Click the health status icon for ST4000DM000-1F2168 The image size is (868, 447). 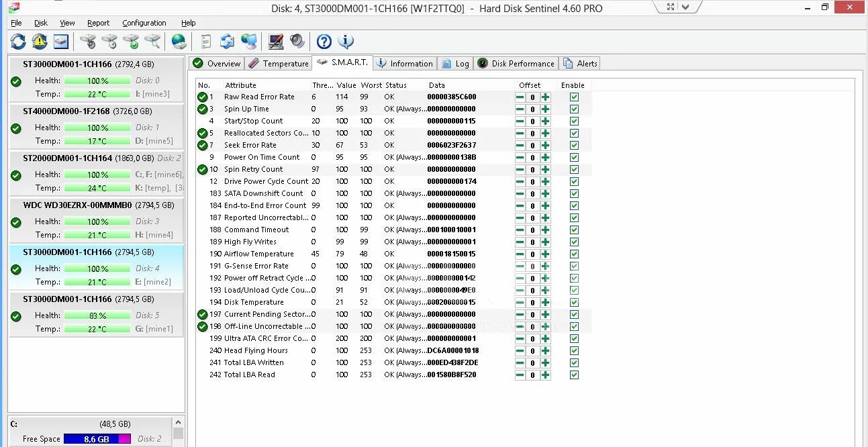(x=16, y=128)
